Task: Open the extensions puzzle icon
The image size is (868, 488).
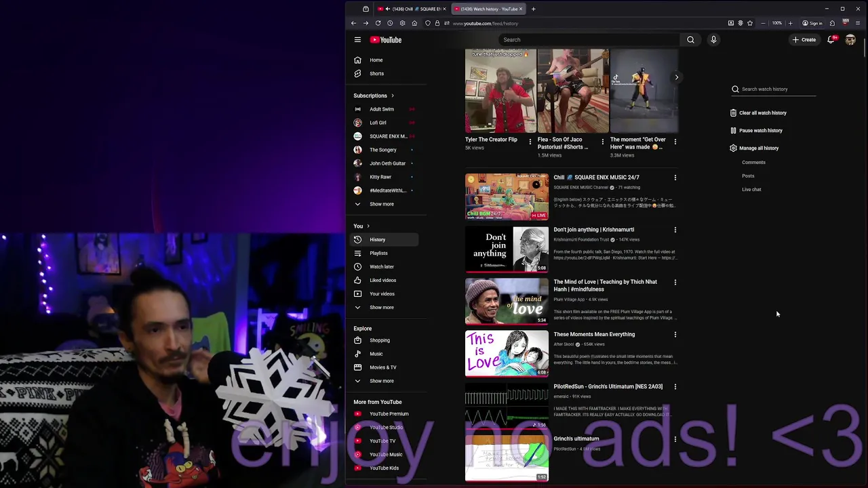Action: pos(832,23)
